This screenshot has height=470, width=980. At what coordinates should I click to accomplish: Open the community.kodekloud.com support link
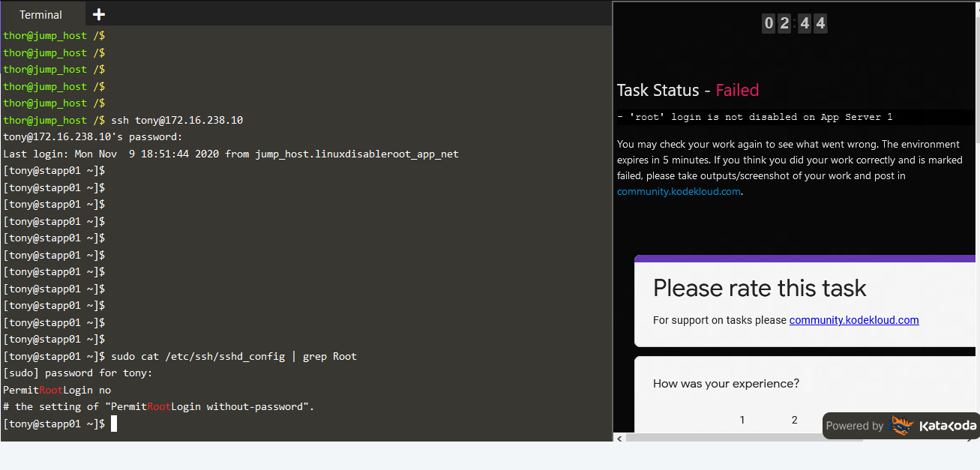[x=679, y=191]
